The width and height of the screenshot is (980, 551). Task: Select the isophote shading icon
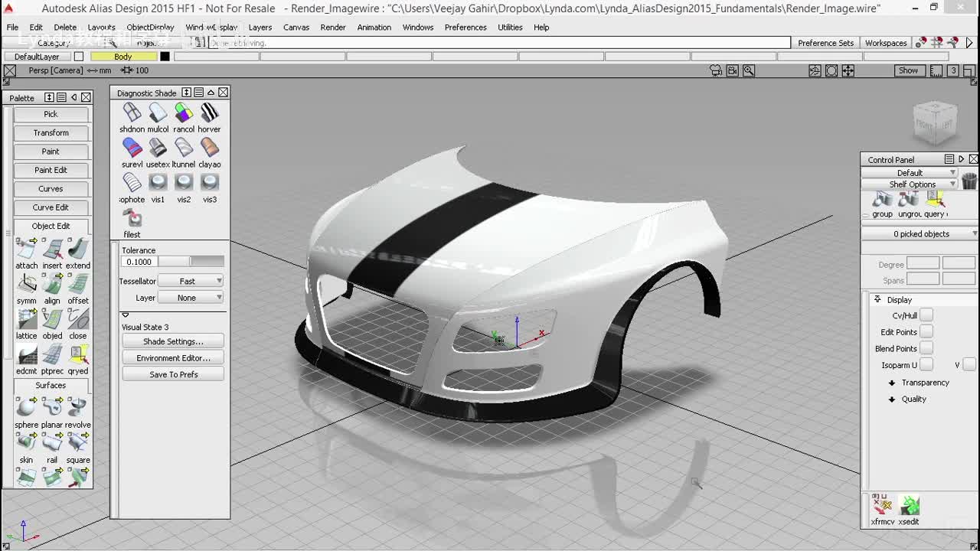click(x=132, y=182)
